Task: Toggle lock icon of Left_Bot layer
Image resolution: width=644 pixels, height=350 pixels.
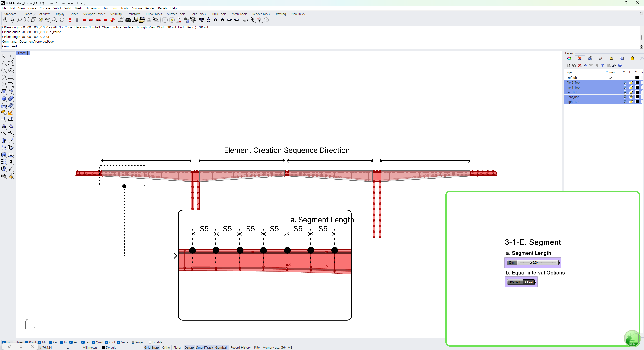Action: tap(631, 92)
